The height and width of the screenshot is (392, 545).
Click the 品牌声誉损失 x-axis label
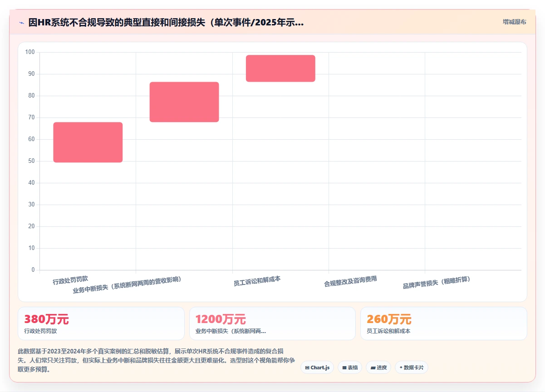pyautogui.click(x=437, y=282)
